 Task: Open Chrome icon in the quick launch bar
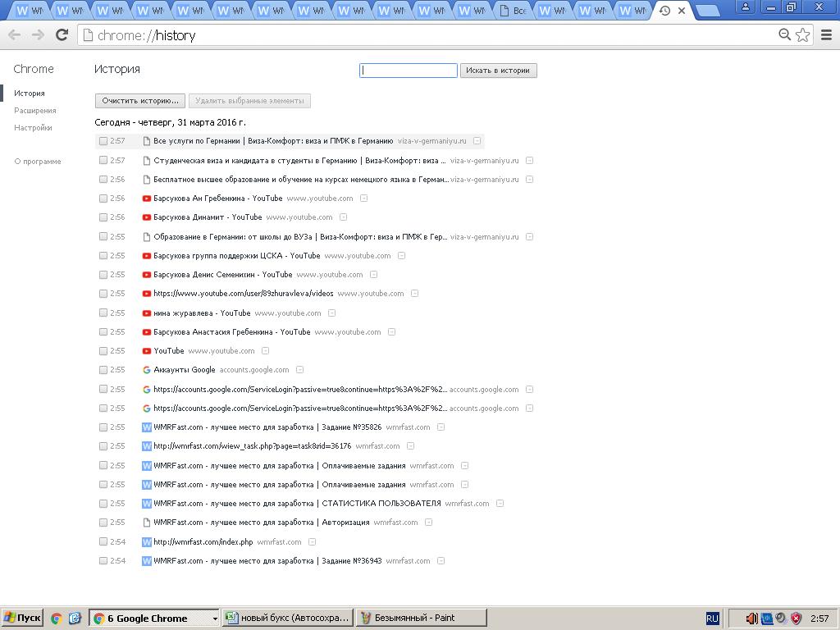57,619
